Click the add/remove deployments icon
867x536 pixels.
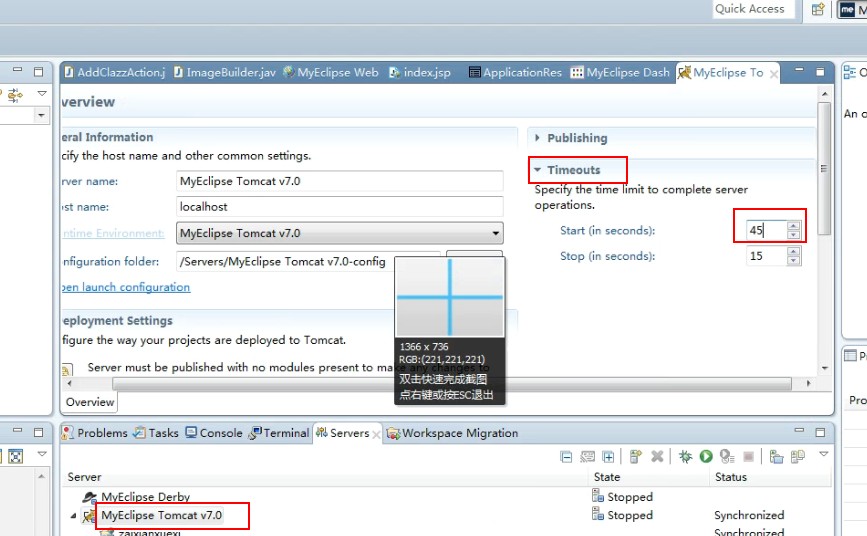point(798,457)
